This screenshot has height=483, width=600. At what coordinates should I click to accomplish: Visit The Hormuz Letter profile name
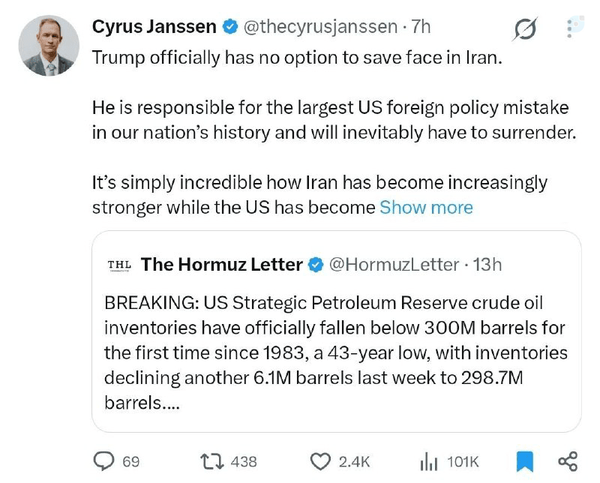222,264
